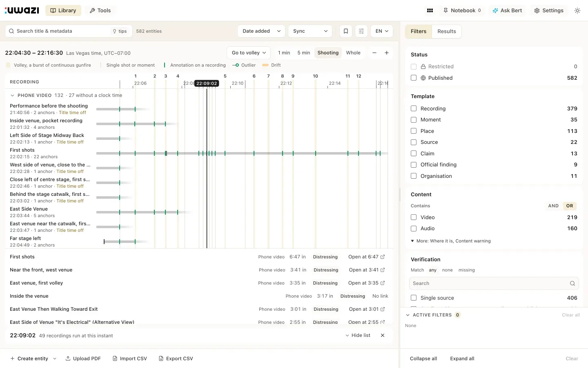
Task: Check the Moment template checkbox
Action: (x=414, y=120)
